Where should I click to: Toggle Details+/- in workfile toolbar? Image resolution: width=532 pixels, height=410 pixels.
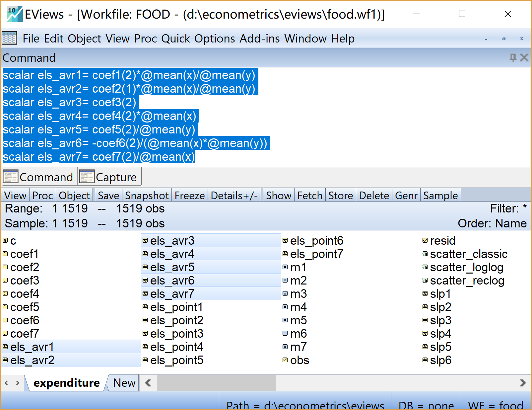tap(234, 196)
